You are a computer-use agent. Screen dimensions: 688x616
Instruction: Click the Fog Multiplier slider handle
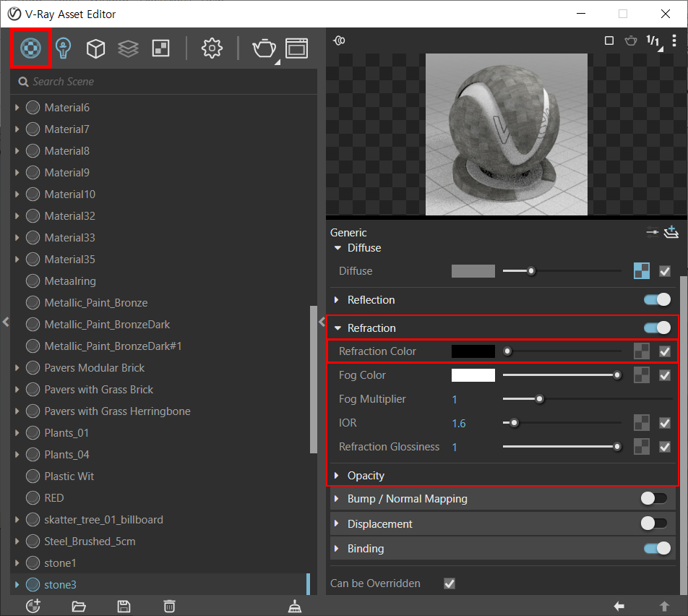click(x=539, y=399)
